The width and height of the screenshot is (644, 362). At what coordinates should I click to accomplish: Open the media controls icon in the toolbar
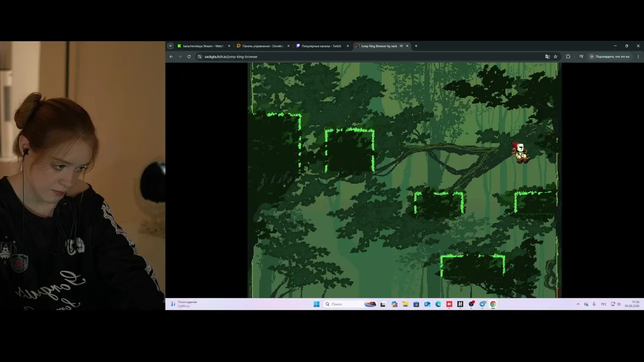coord(581,56)
